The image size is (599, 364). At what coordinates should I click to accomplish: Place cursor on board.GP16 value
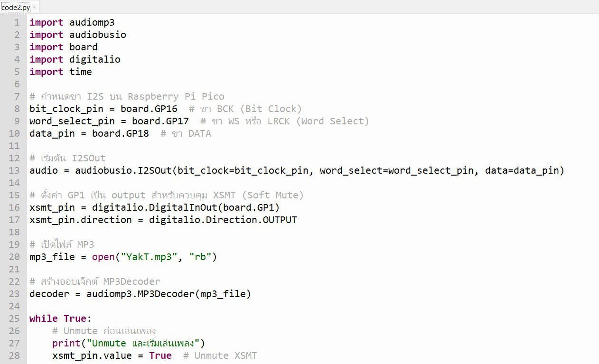coord(149,109)
